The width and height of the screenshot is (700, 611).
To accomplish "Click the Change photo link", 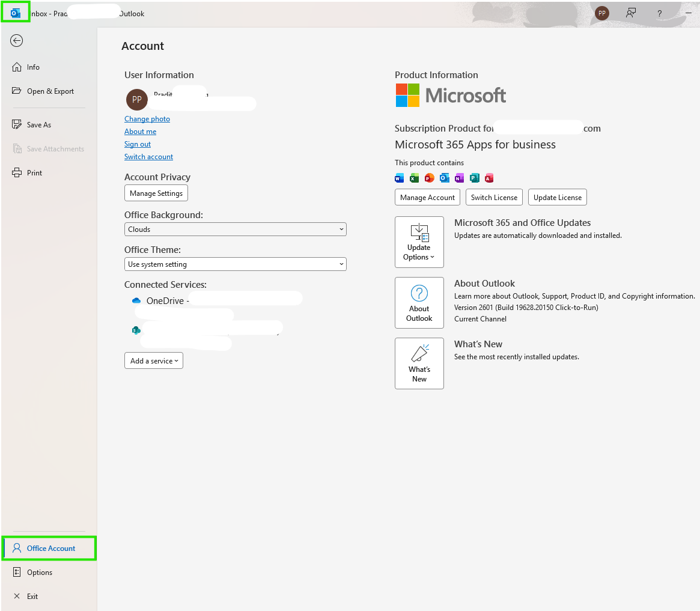I will [x=147, y=119].
